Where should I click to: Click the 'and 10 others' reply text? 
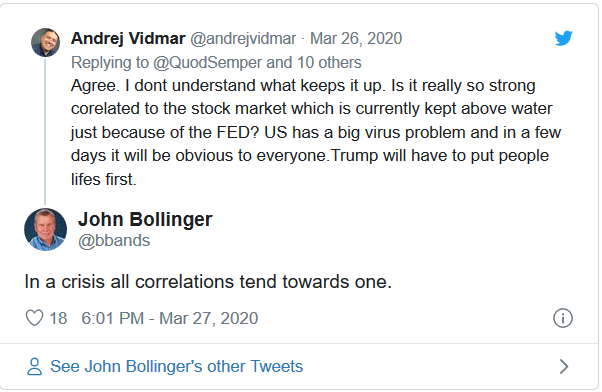314,62
